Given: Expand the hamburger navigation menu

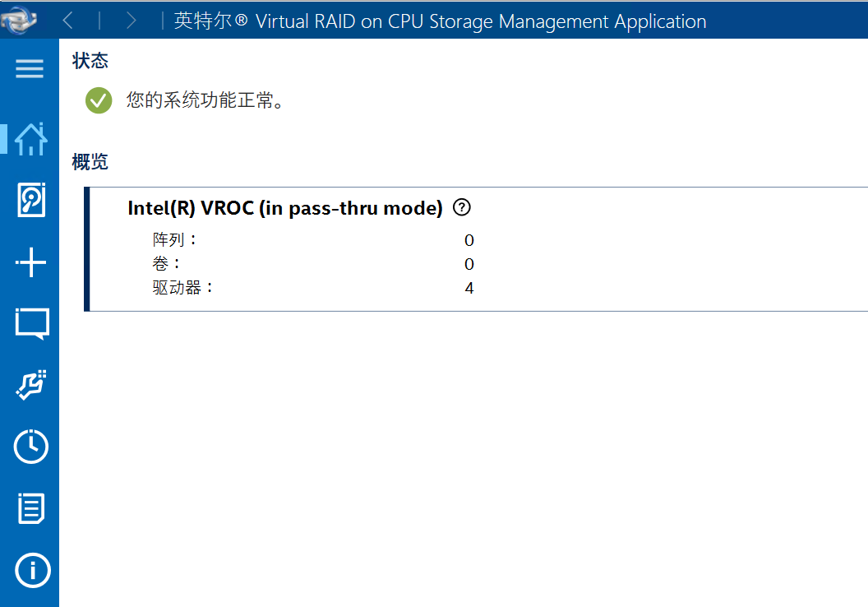Looking at the screenshot, I should [x=30, y=68].
